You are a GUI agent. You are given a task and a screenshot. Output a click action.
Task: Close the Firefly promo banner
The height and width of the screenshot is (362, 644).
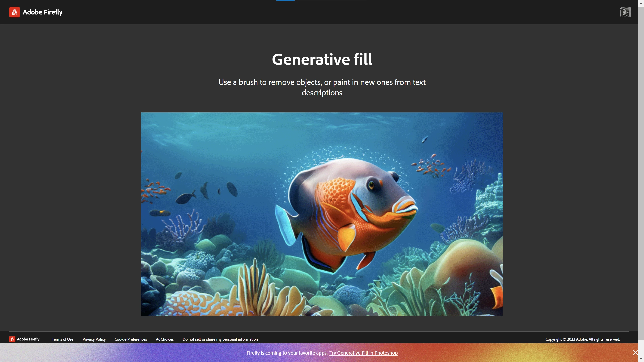pos(635,353)
